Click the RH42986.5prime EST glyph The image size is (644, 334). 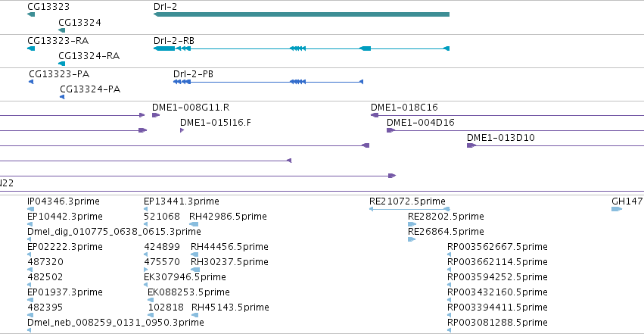pyautogui.click(x=194, y=224)
